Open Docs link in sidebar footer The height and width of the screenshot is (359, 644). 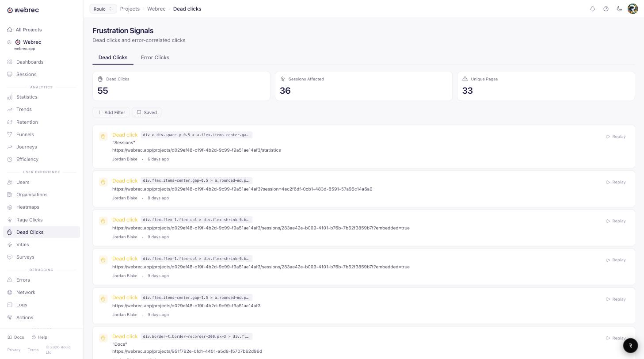pos(16,337)
